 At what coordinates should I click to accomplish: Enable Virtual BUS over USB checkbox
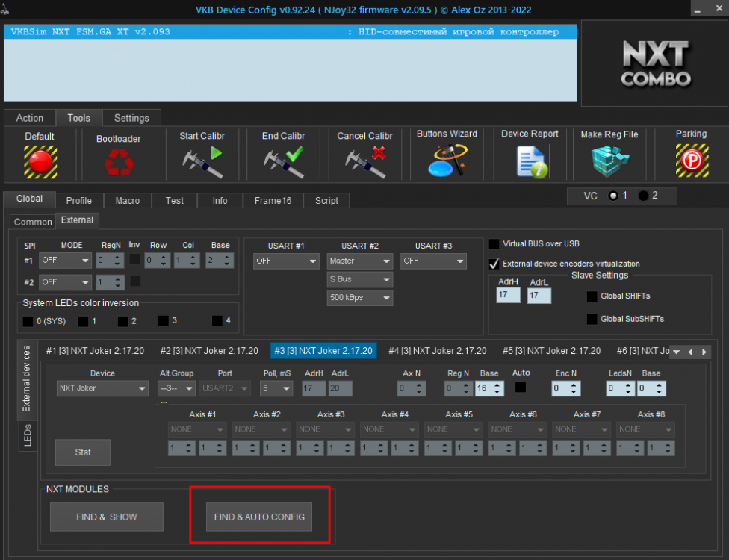click(x=494, y=244)
